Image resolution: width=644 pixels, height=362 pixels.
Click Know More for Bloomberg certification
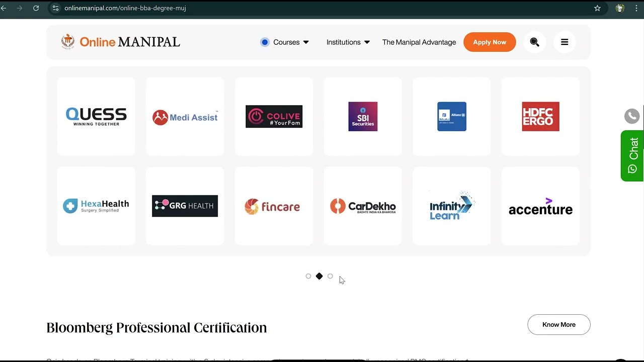pyautogui.click(x=559, y=325)
